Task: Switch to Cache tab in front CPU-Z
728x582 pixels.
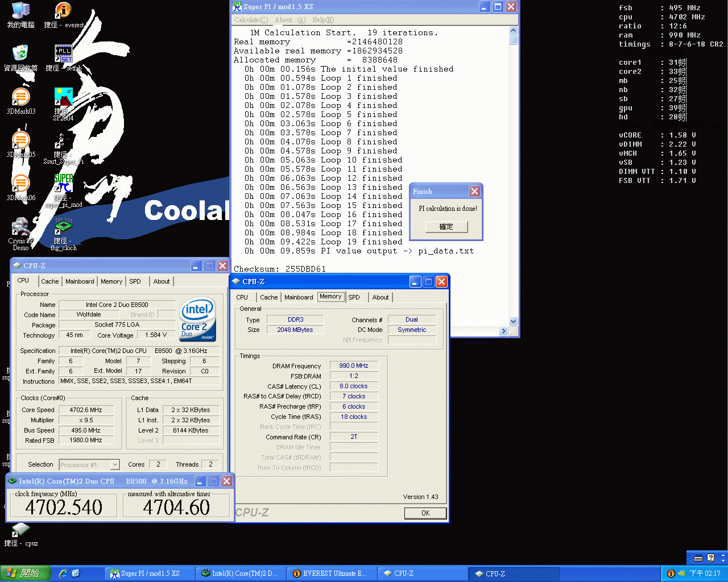Action: [269, 297]
